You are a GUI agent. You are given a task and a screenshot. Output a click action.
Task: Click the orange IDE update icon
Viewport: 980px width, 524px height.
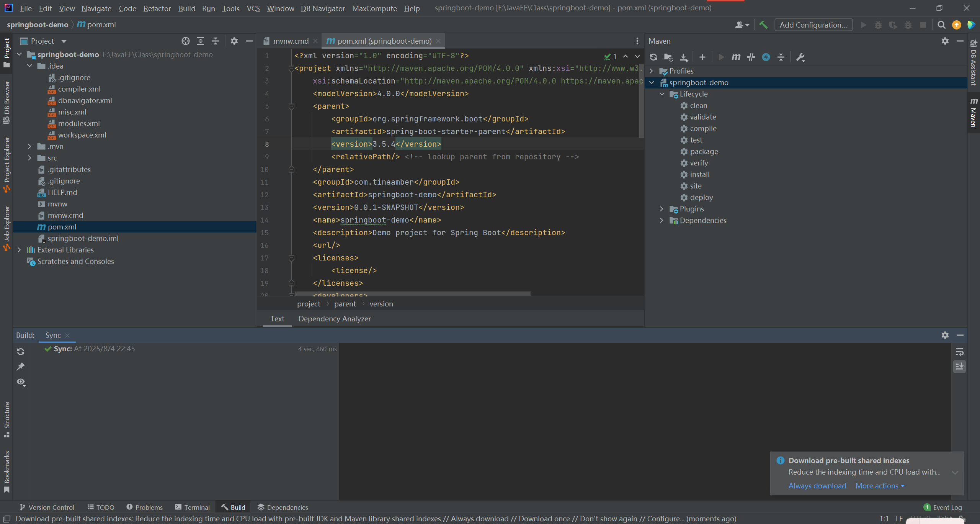pos(957,25)
